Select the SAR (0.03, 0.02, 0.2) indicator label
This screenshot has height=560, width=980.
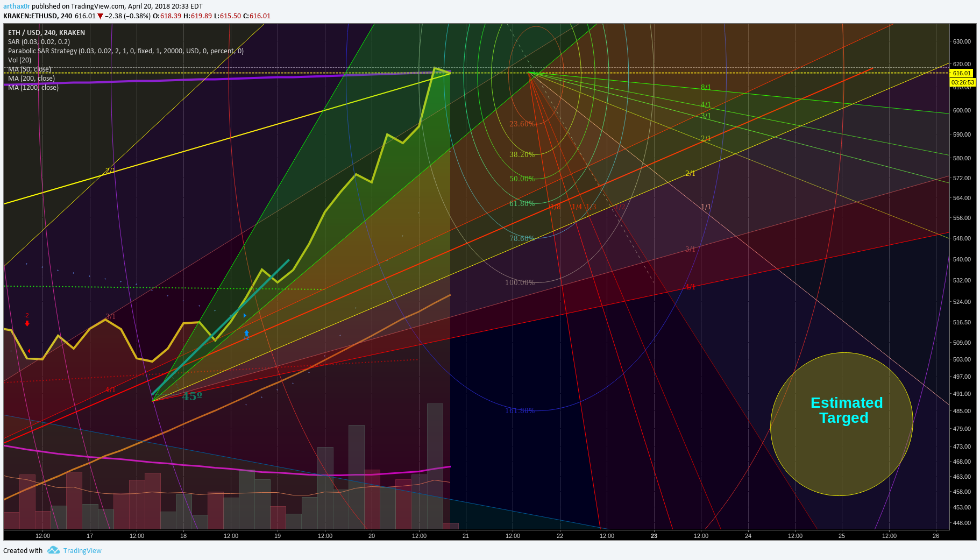[39, 42]
